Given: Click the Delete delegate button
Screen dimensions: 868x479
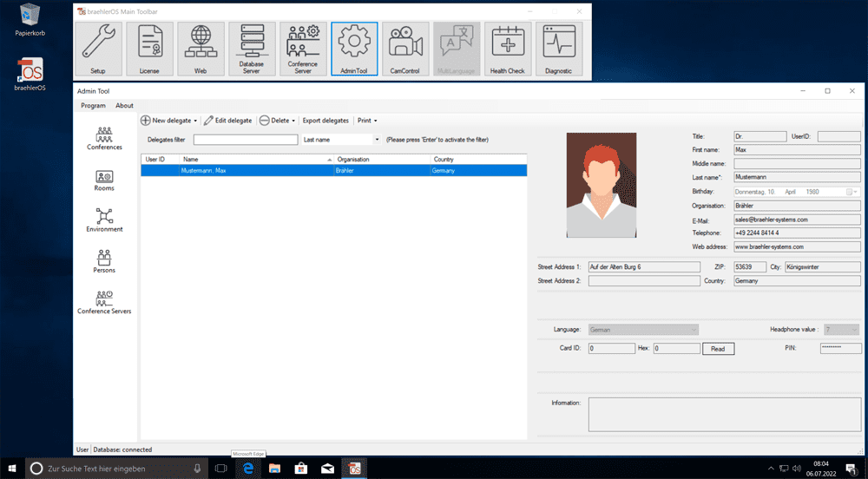Looking at the screenshot, I should (274, 121).
